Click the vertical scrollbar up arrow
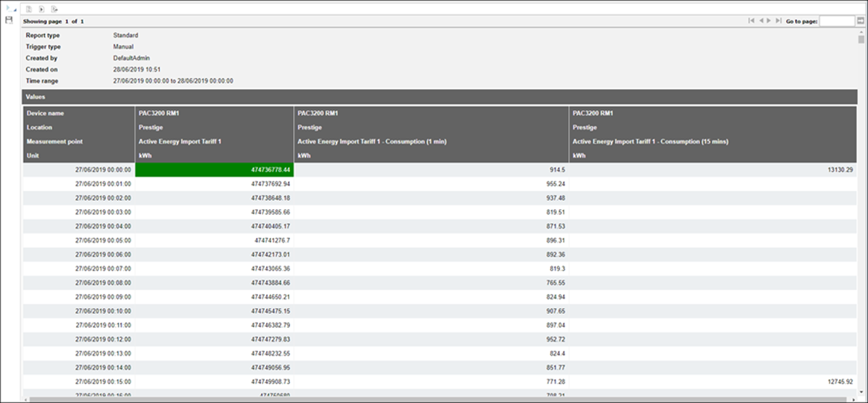Viewport: 868px width, 403px height. (861, 32)
